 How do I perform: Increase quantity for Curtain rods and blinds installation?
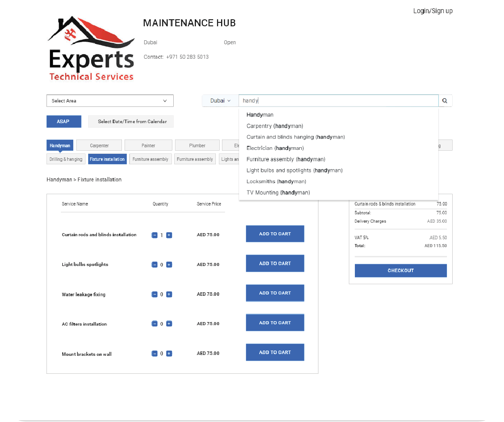point(169,235)
